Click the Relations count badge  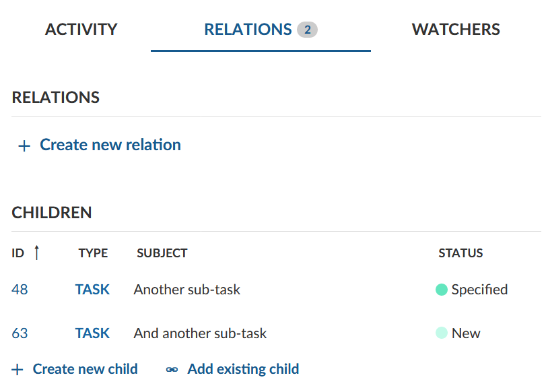(307, 30)
